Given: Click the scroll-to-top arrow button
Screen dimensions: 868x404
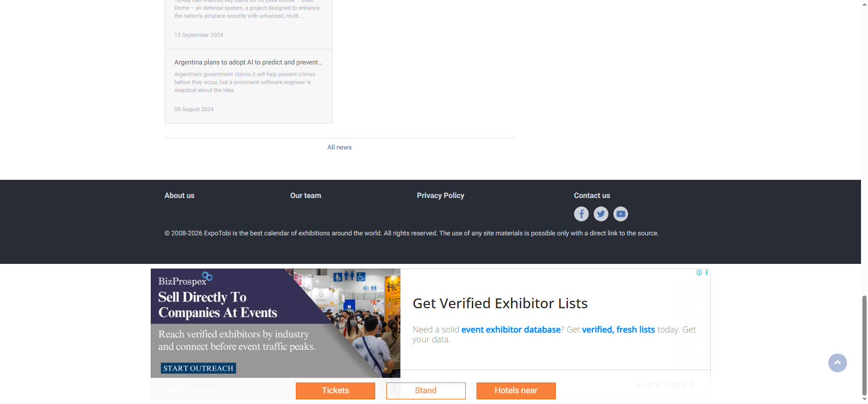Looking at the screenshot, I should (x=838, y=363).
